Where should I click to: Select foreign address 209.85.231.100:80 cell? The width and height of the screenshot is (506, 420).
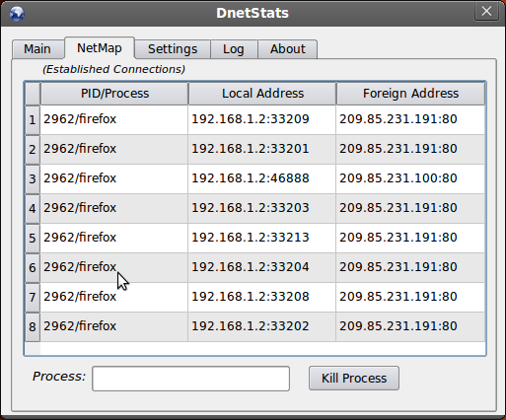point(410,178)
